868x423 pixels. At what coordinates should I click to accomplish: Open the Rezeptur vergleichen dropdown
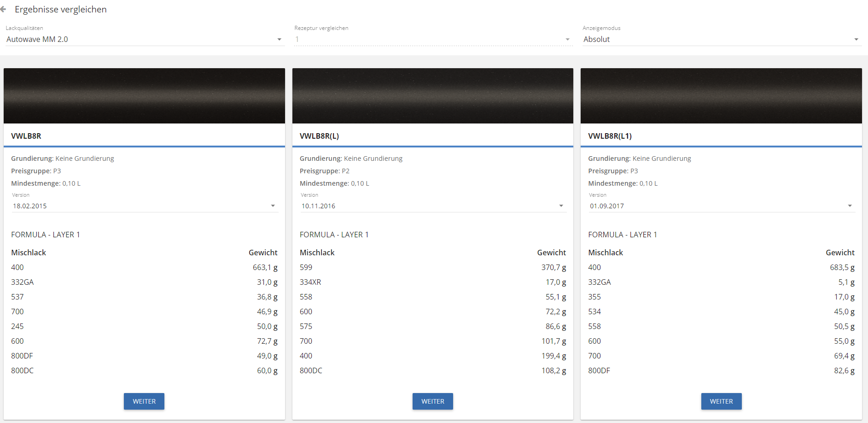pos(433,40)
